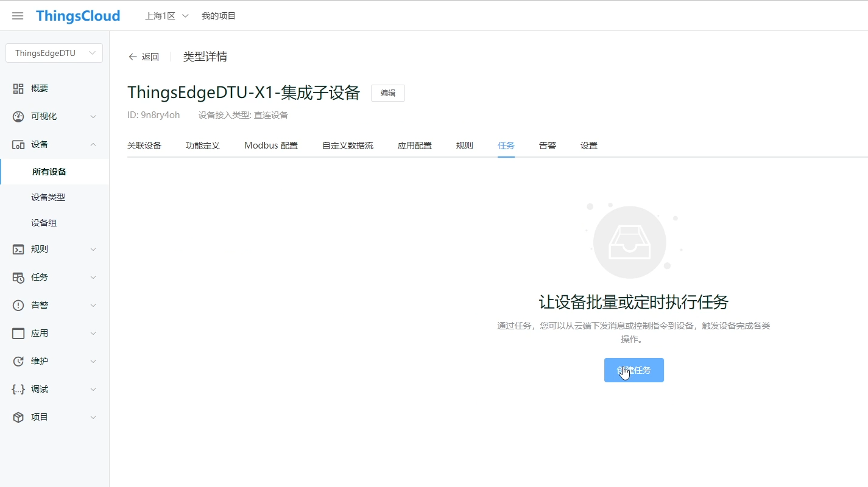Expand the sidebar 告警 section chevron
The image size is (868, 487).
93,305
